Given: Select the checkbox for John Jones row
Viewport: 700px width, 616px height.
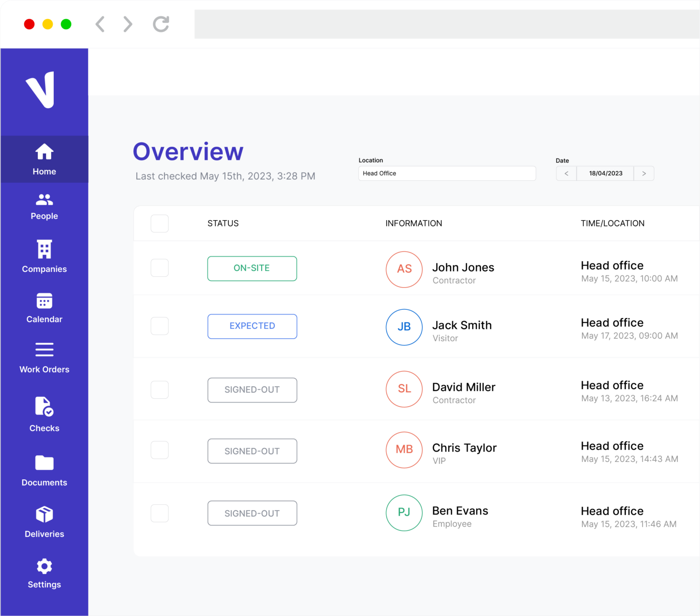Looking at the screenshot, I should 160,268.
